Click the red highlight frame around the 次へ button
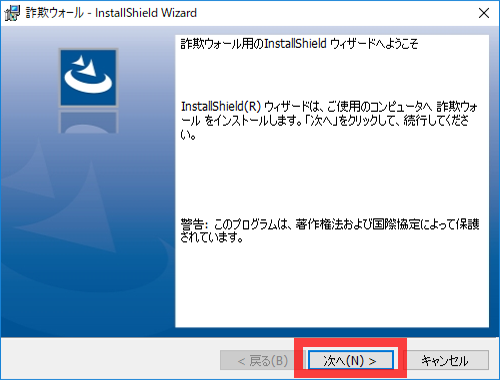Viewport: 500px width, 380px height. [x=350, y=343]
